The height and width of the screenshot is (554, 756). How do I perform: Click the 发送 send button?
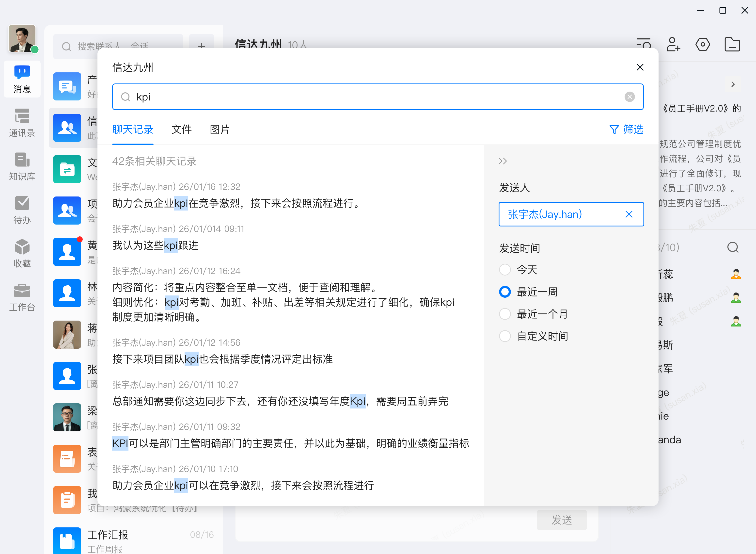click(x=561, y=520)
